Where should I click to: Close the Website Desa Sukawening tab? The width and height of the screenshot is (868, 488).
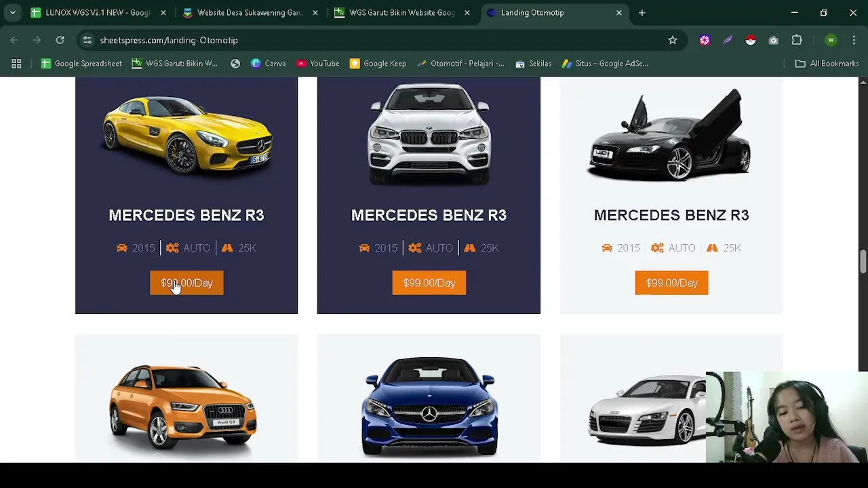coord(315,12)
